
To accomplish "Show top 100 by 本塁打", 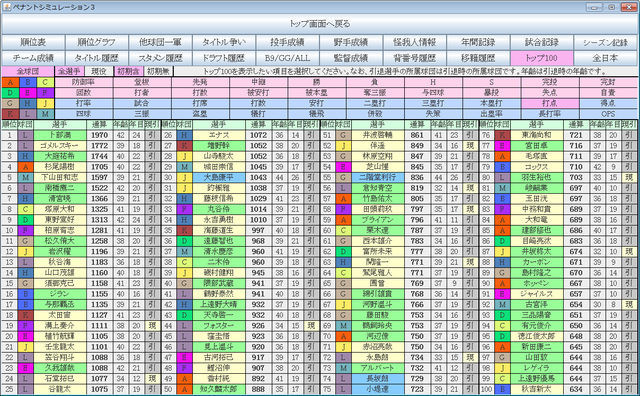I will [491, 103].
